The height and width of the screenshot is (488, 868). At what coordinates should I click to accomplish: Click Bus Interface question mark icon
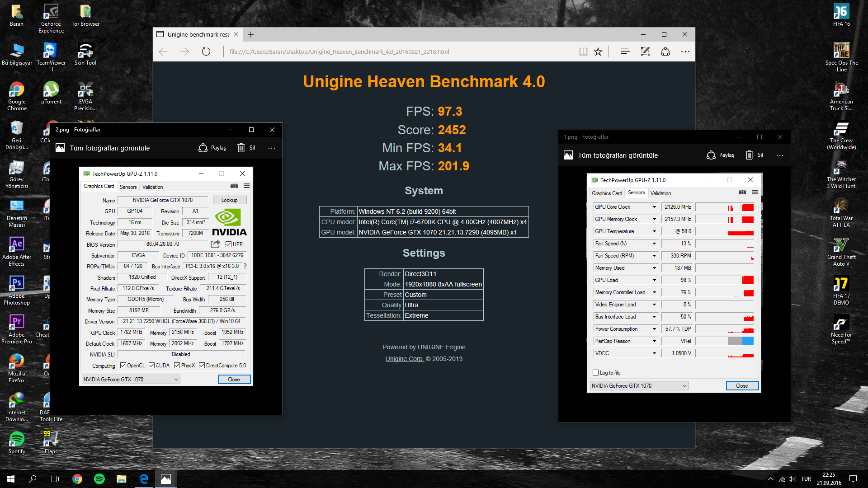[245, 266]
